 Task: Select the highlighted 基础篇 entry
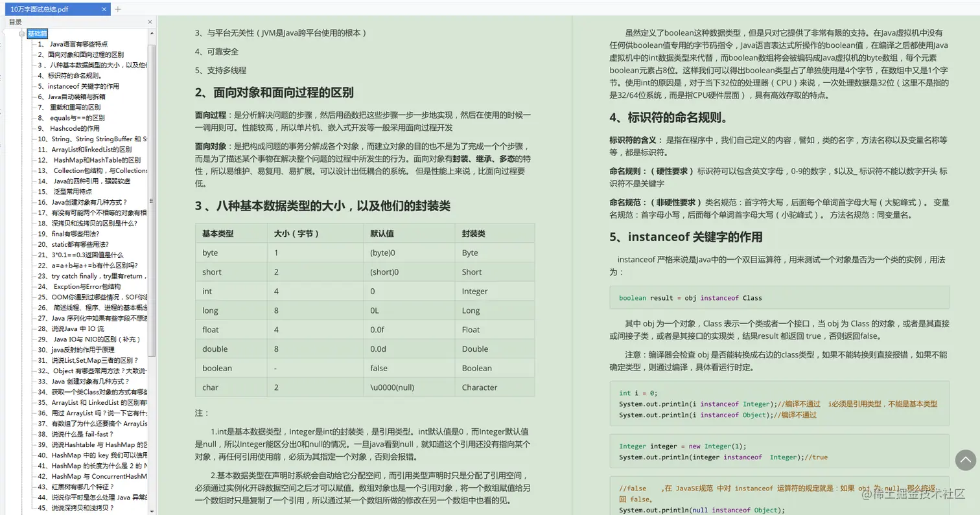coord(36,32)
